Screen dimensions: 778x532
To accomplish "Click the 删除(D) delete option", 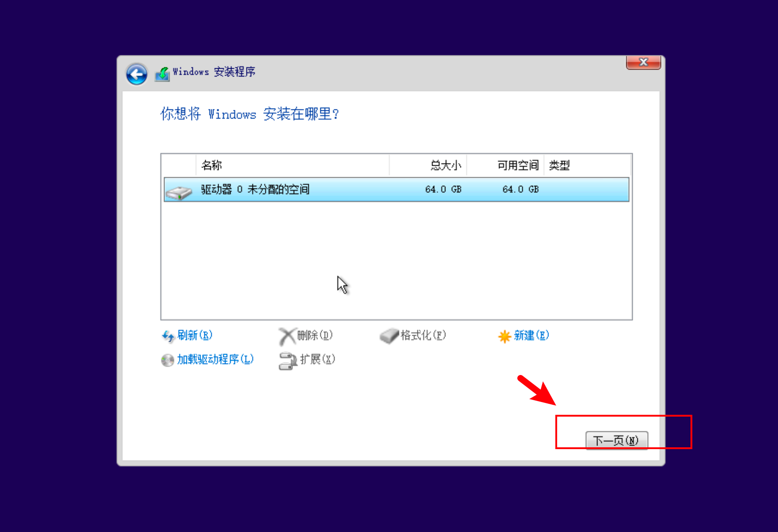I will pyautogui.click(x=315, y=336).
